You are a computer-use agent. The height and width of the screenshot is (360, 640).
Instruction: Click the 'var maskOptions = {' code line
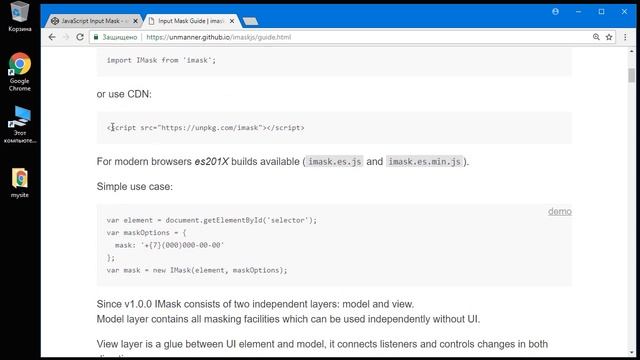147,233
